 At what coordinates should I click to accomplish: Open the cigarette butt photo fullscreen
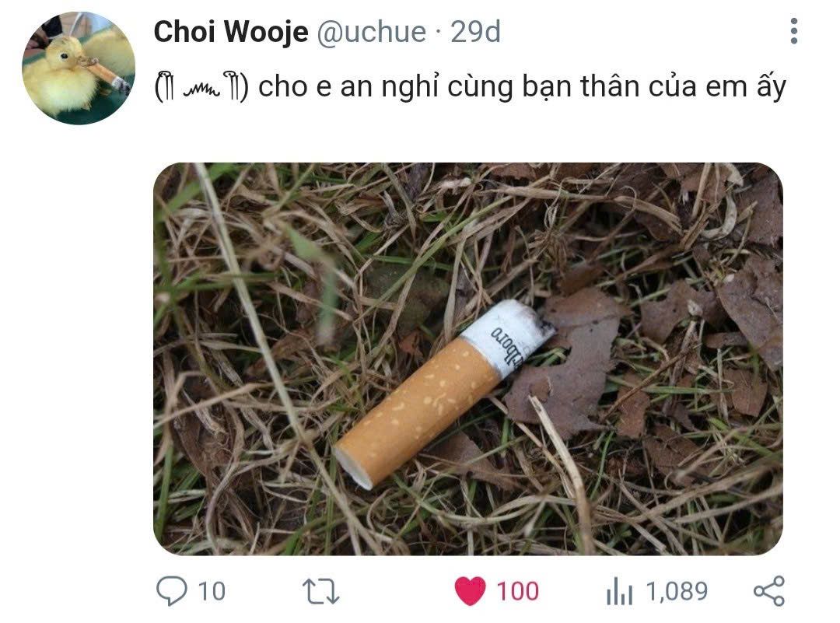[467, 359]
